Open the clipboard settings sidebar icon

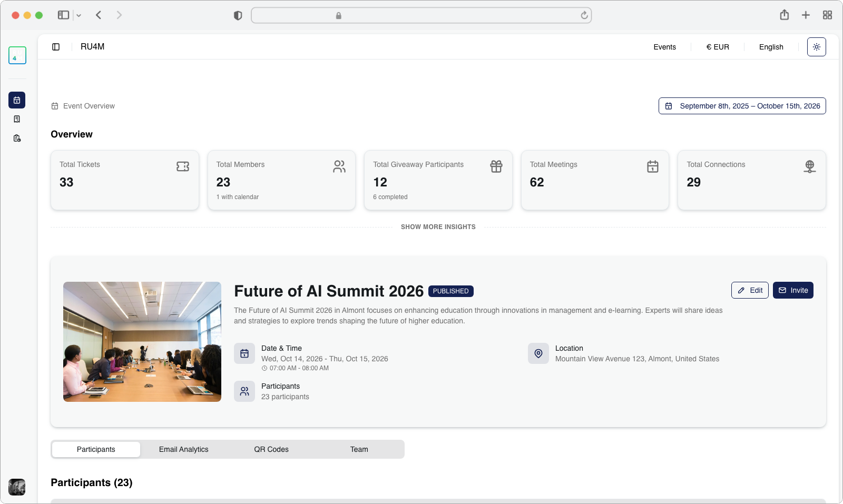[17, 138]
